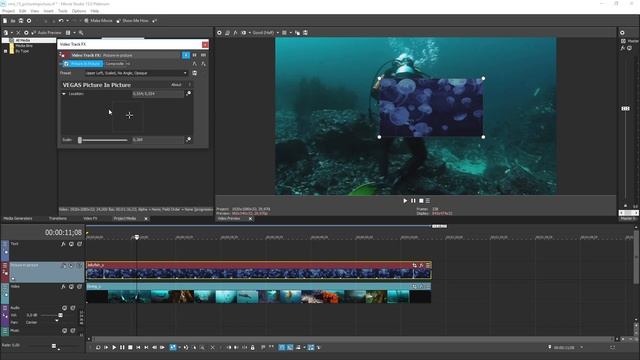Mute the Text track
Screen dimensions: 640x360
click(71, 244)
